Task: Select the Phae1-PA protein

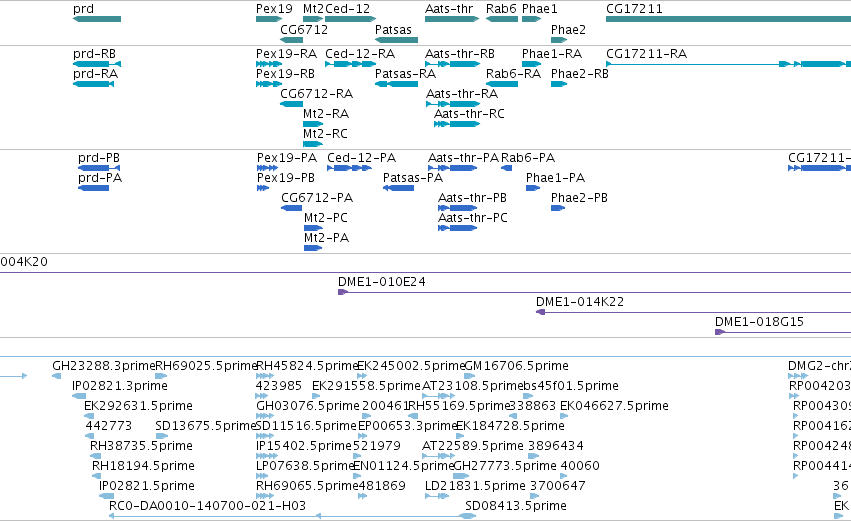Action: [x=533, y=188]
